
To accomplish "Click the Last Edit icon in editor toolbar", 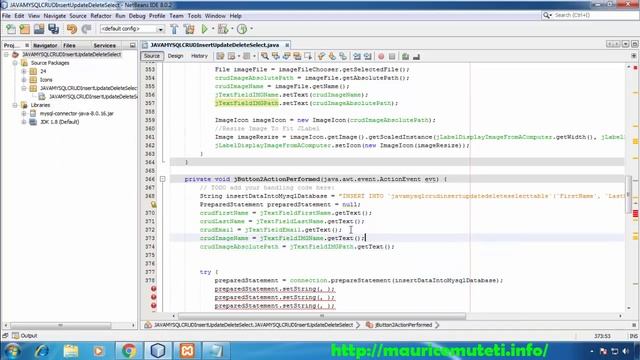I will [x=220, y=56].
